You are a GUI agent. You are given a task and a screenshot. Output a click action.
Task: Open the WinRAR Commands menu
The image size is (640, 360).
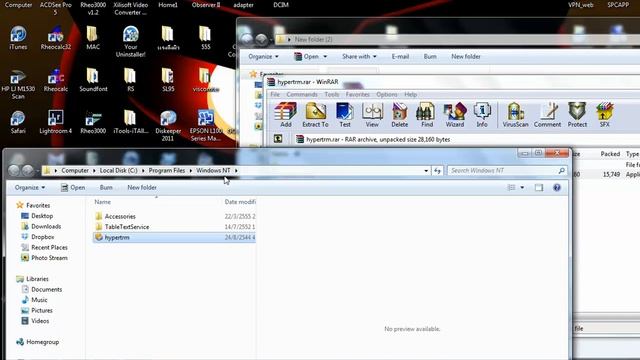click(302, 94)
